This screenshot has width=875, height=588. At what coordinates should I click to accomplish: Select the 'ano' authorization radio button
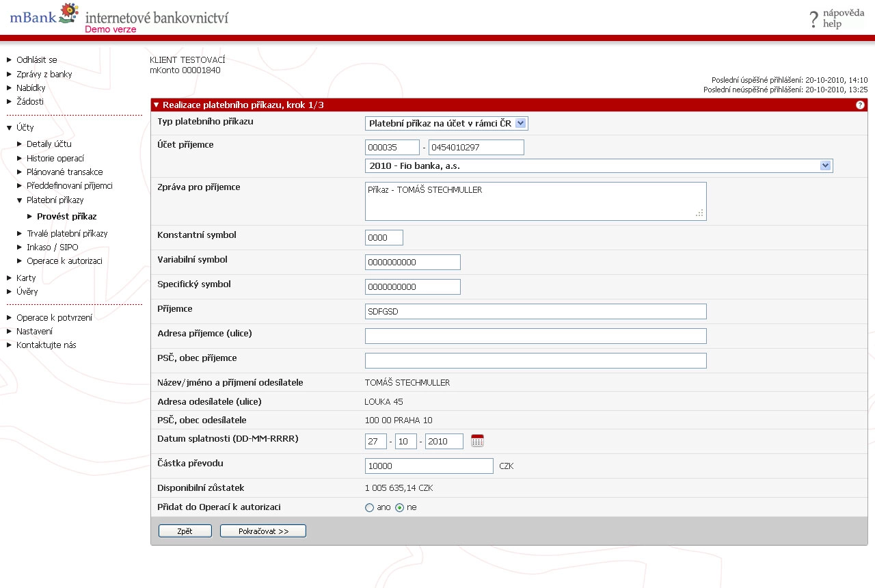tap(370, 507)
